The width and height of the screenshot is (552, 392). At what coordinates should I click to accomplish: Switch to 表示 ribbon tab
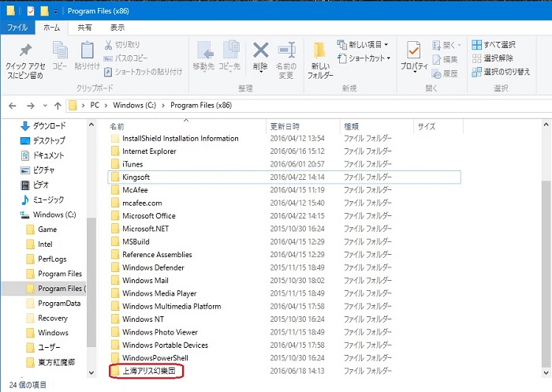tap(117, 28)
